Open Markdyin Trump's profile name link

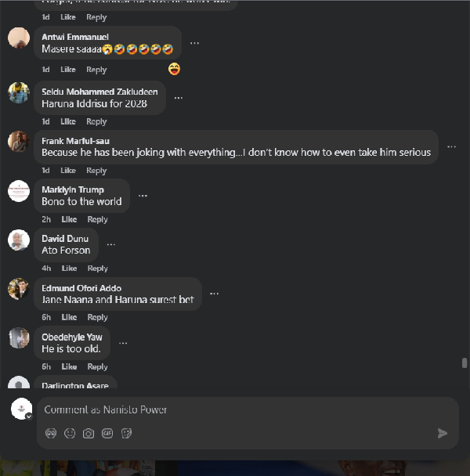[x=73, y=189]
